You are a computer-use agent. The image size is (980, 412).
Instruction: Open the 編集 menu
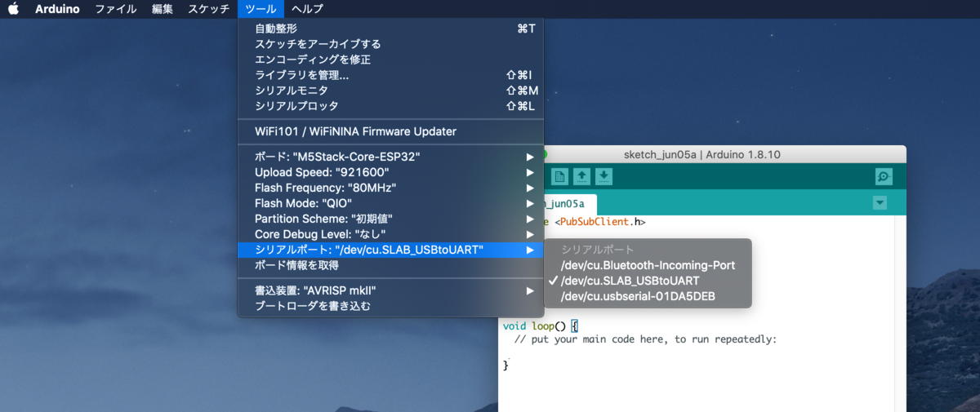(163, 9)
